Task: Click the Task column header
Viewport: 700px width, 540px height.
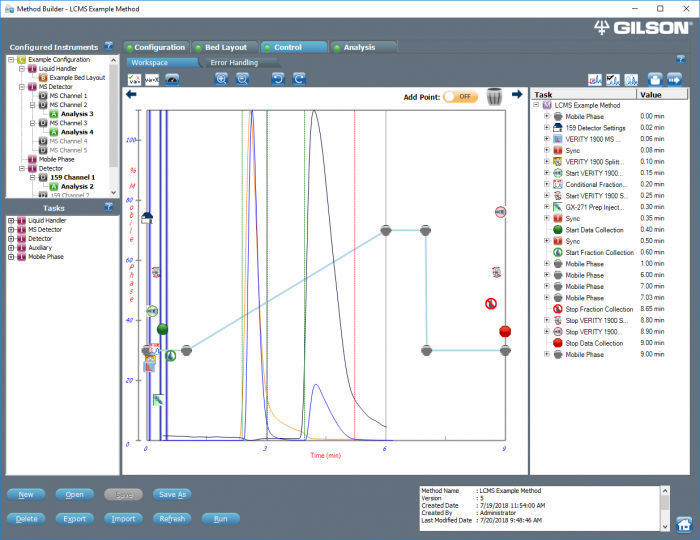Action: click(x=583, y=94)
